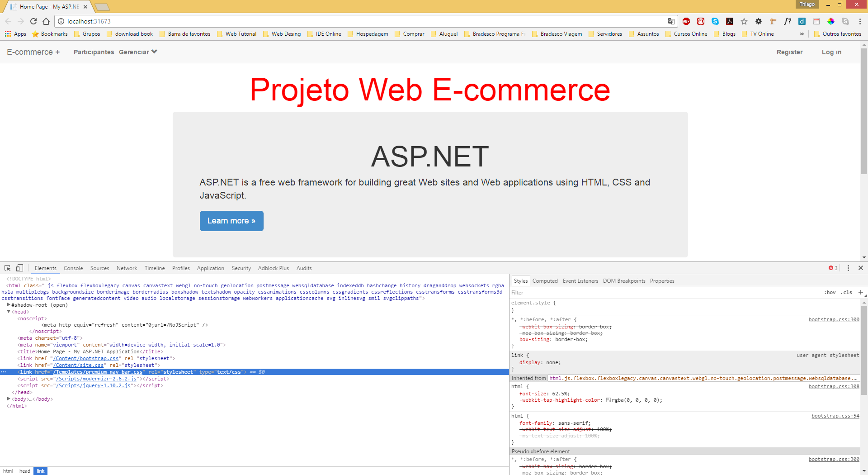
Task: Click the /Content/site.css href link
Action: point(78,365)
